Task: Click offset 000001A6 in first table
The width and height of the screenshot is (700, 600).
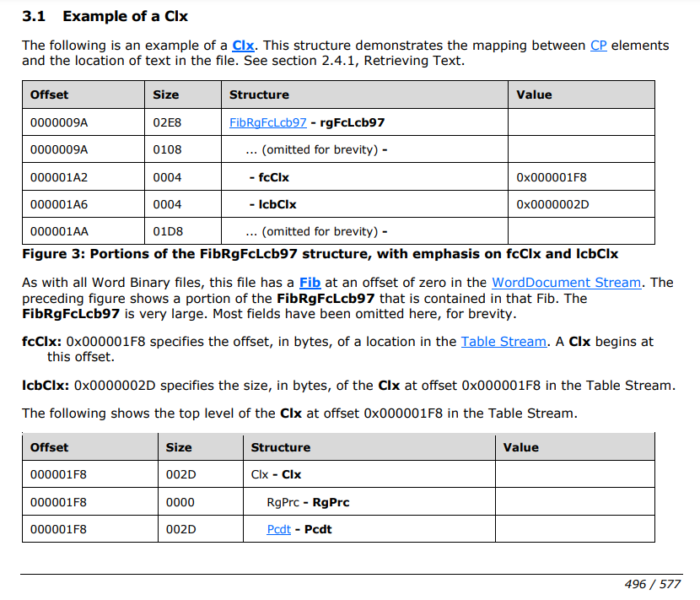Action: 59,204
